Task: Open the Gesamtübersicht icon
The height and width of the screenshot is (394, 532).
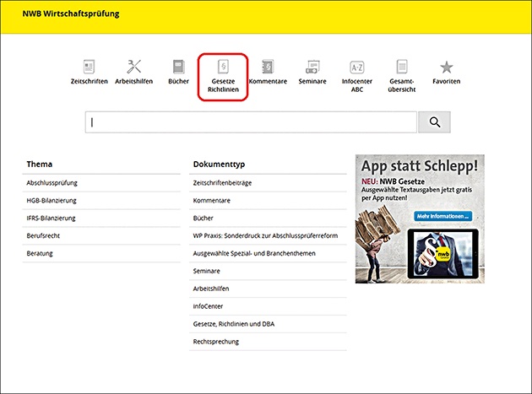Action: pos(402,67)
